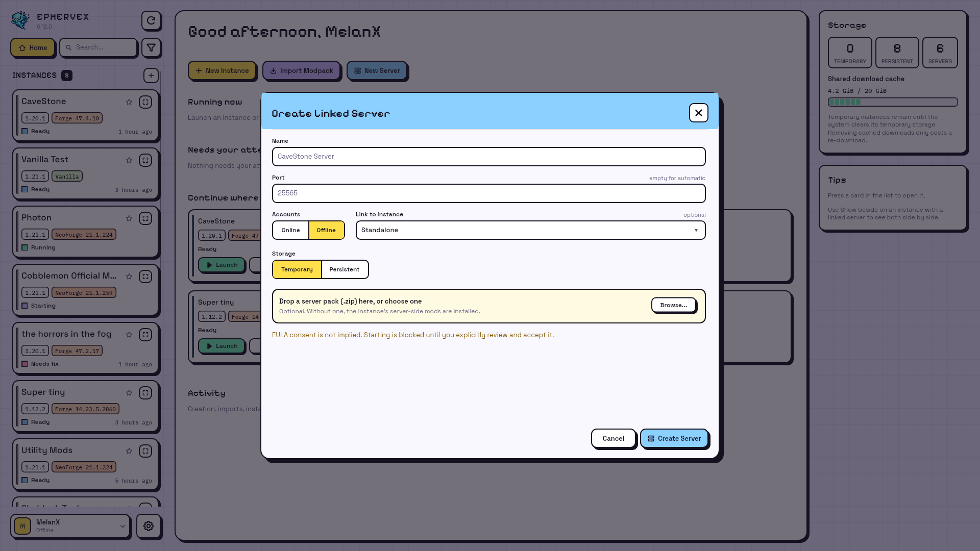Launch the CaveStone instance
980x551 pixels.
[x=222, y=265]
